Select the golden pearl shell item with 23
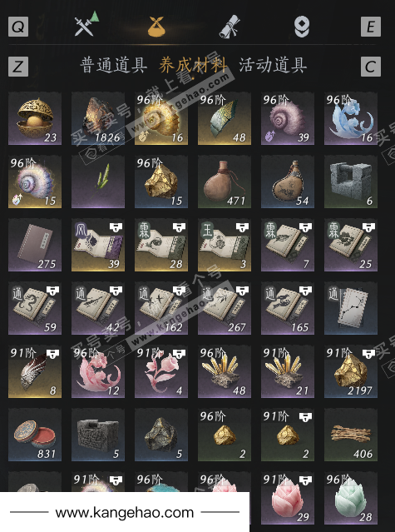Viewport: 395px width, 532px height. click(35, 118)
